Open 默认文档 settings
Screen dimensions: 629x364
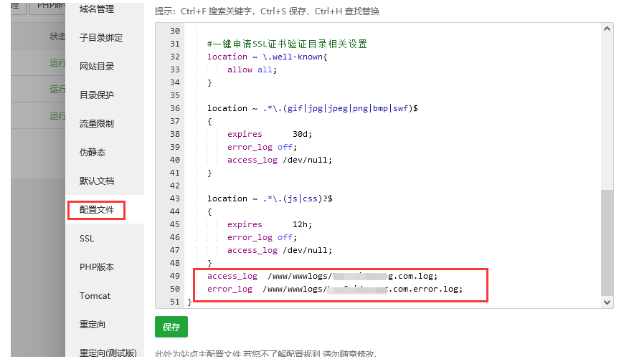coord(97,181)
